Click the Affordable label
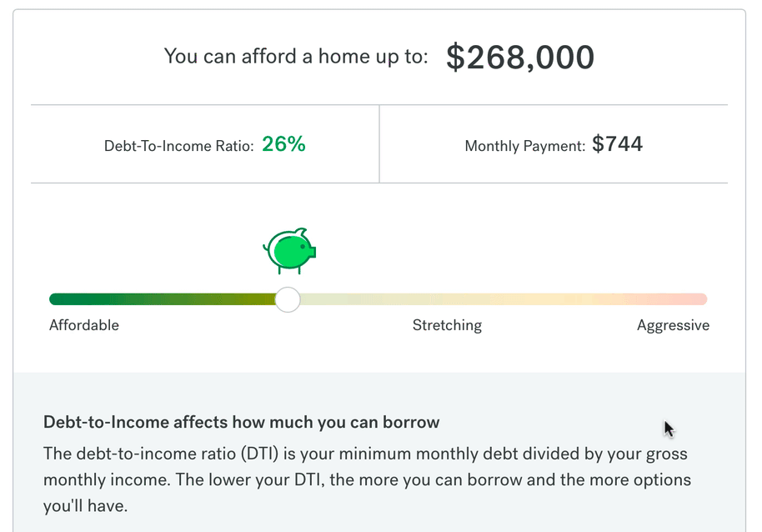Screen dimensions: 762x532 point(84,325)
